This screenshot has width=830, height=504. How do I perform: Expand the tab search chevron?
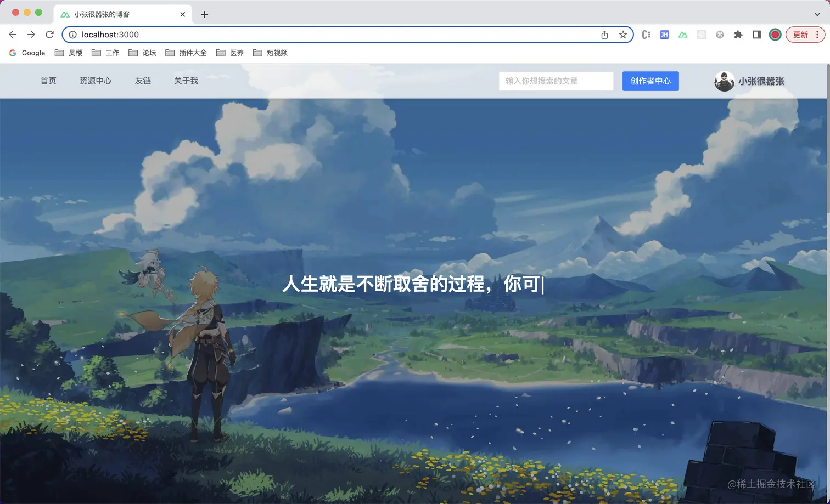pyautogui.click(x=817, y=14)
